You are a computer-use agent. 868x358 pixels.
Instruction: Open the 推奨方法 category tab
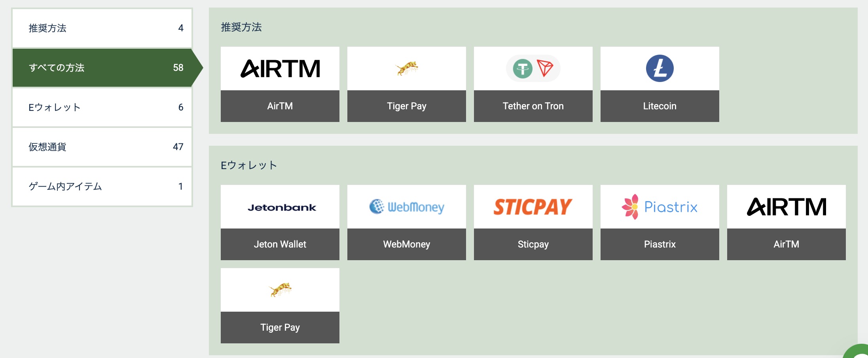click(x=102, y=28)
